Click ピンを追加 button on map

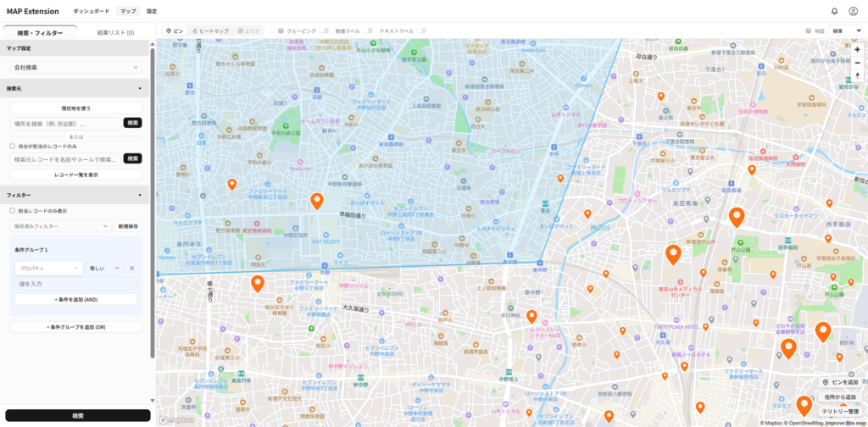840,382
